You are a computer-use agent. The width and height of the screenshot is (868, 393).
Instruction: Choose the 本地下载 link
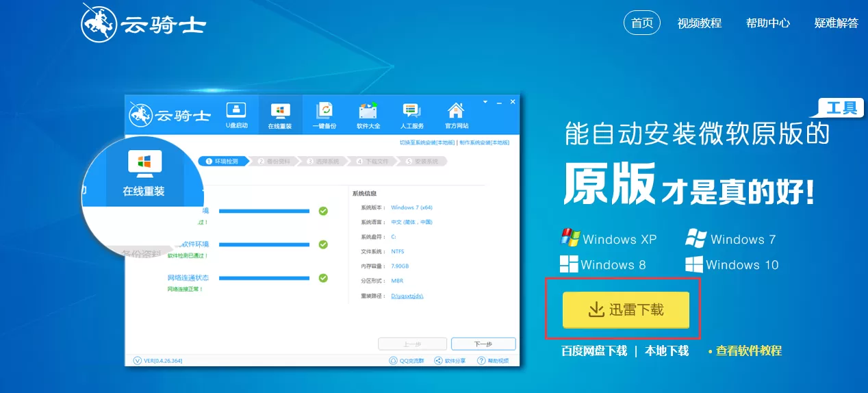[666, 351]
